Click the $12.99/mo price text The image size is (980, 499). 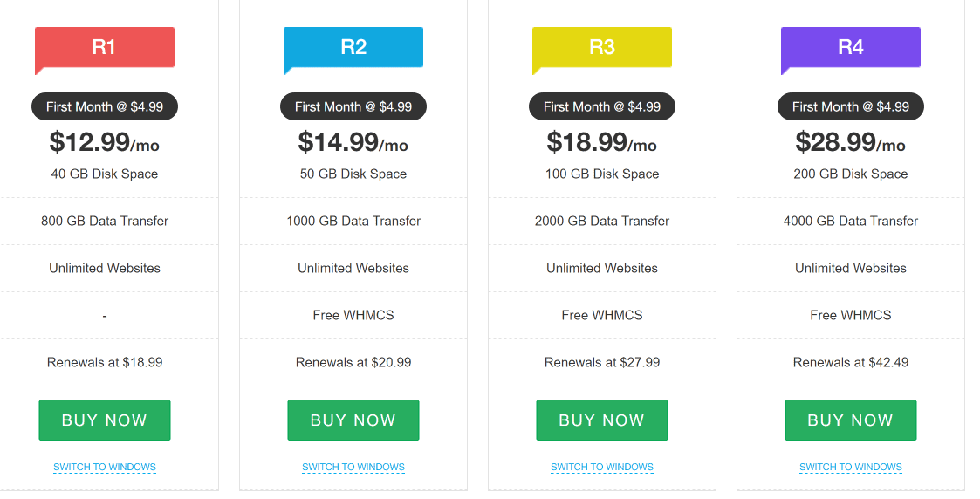pos(105,142)
